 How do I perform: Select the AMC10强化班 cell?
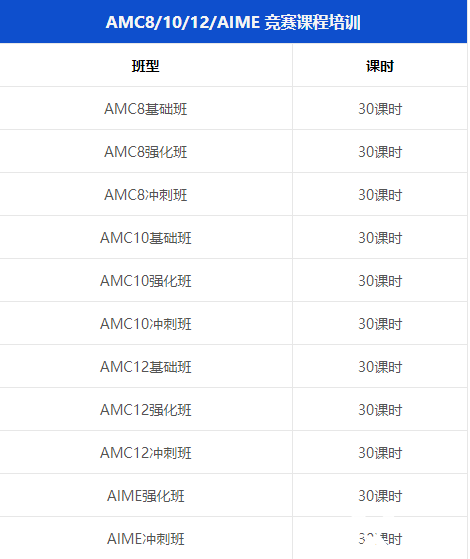(145, 281)
